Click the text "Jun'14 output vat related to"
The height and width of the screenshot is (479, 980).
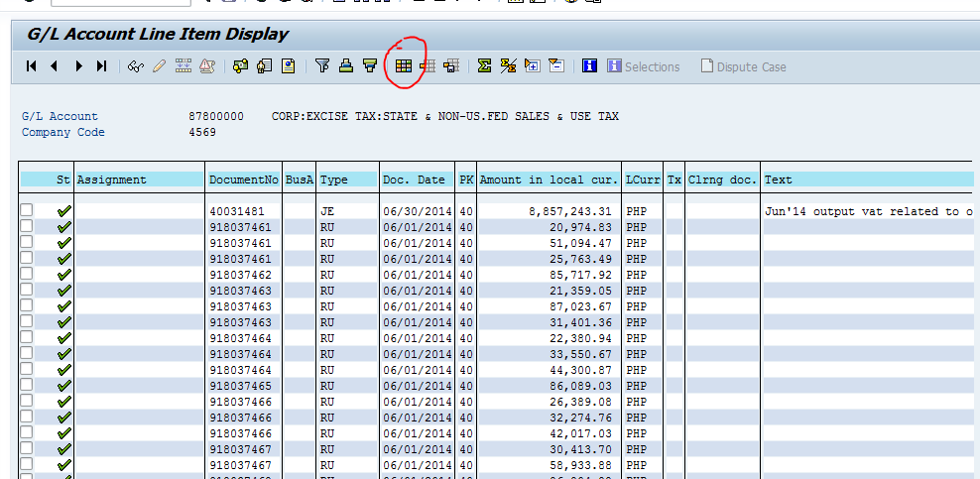pos(861,211)
